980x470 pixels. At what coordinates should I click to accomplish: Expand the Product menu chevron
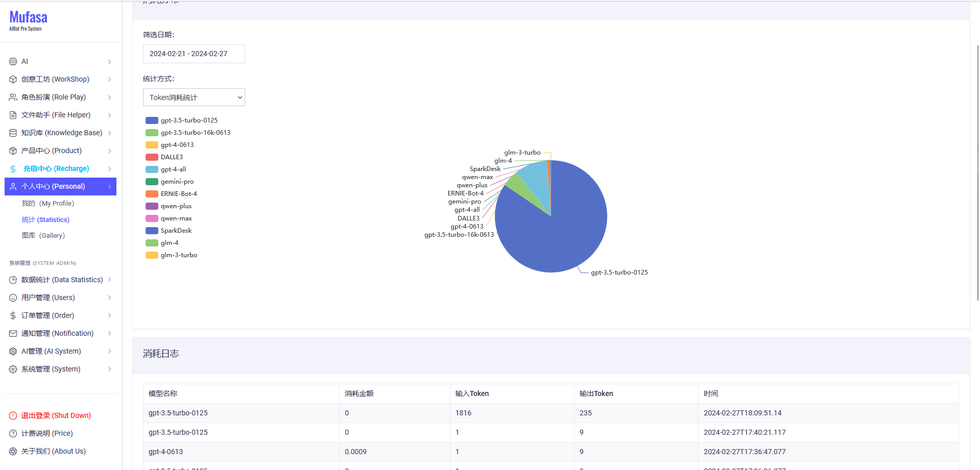point(109,151)
